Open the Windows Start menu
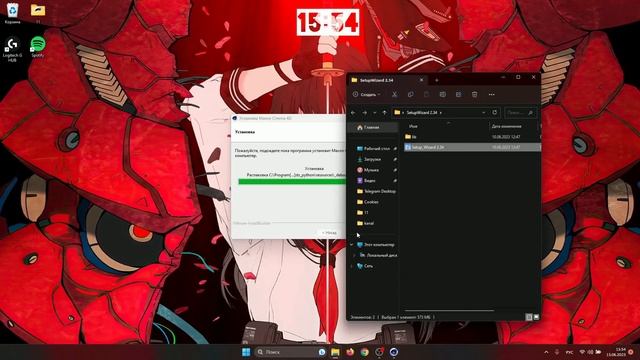This screenshot has width=640, height=360. tap(246, 352)
